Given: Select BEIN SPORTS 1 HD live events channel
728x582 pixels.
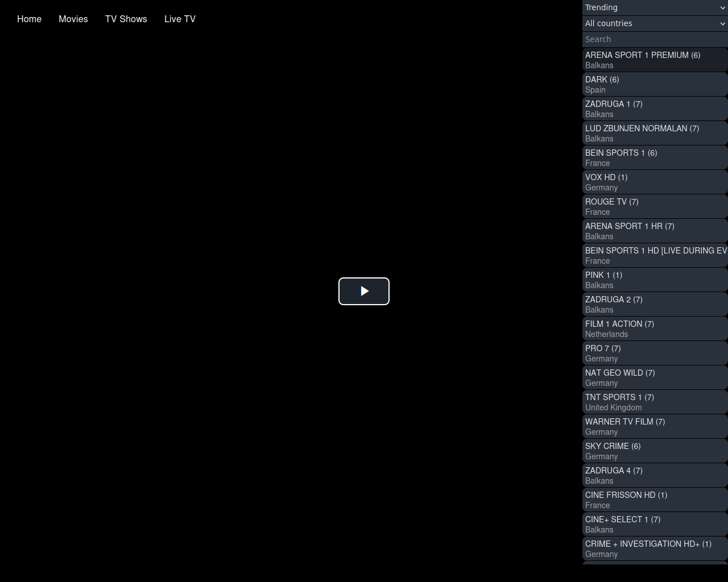Looking at the screenshot, I should [x=655, y=255].
